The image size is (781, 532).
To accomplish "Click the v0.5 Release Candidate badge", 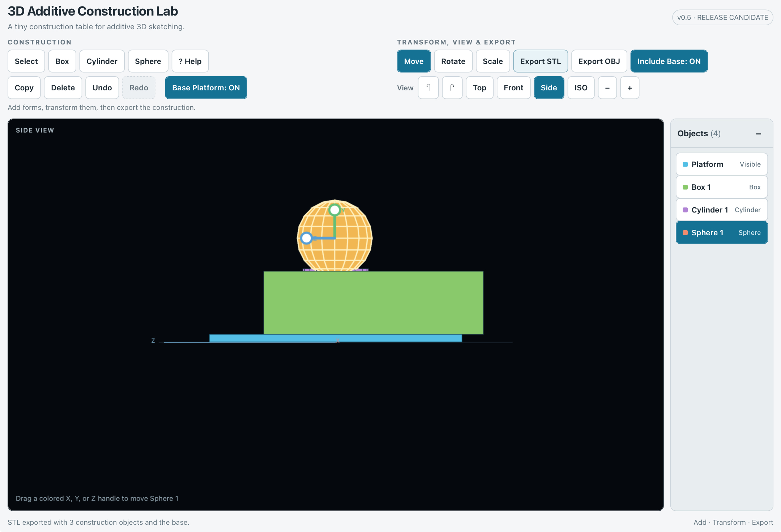I will (722, 17).
